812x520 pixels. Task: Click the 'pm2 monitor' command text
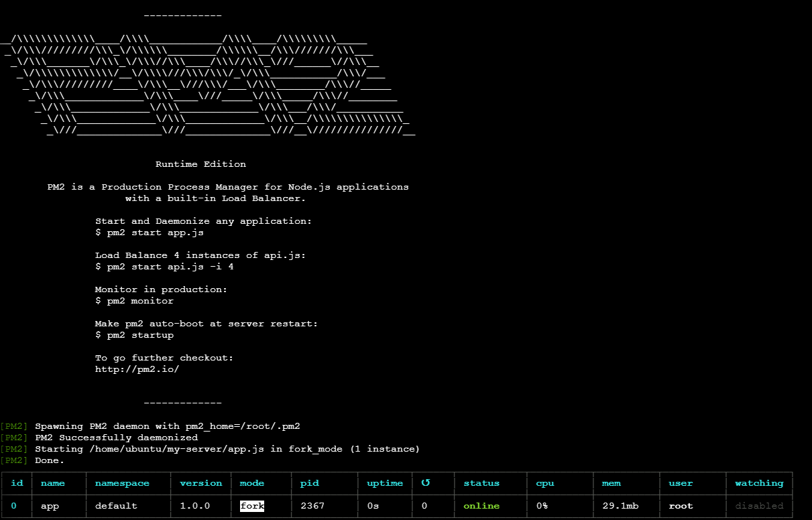tap(134, 301)
